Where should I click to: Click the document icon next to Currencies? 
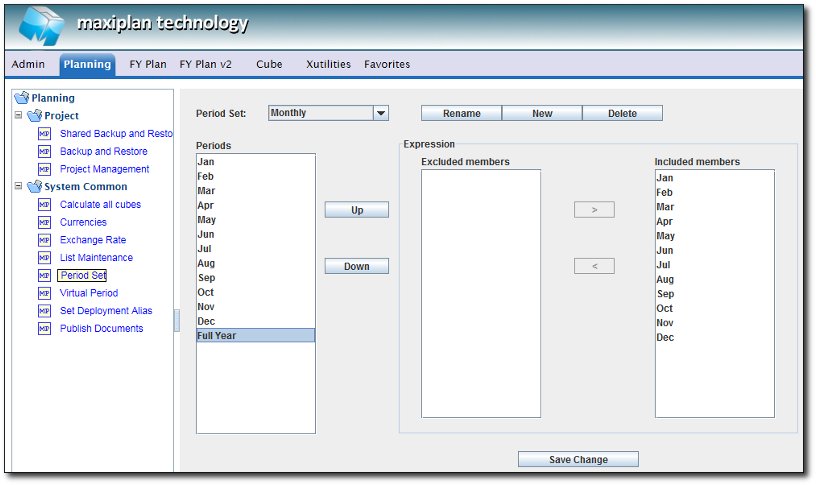point(44,222)
